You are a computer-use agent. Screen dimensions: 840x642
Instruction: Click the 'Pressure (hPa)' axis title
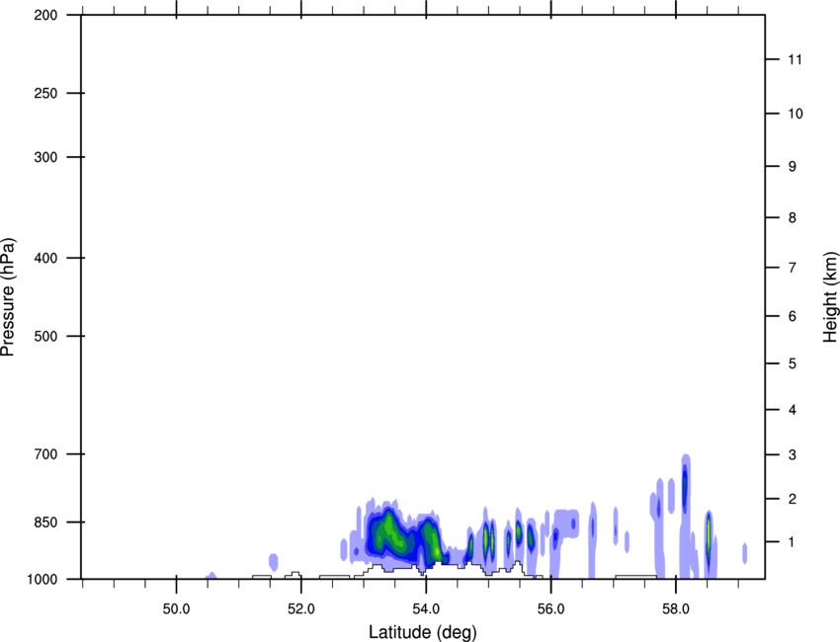[8, 297]
